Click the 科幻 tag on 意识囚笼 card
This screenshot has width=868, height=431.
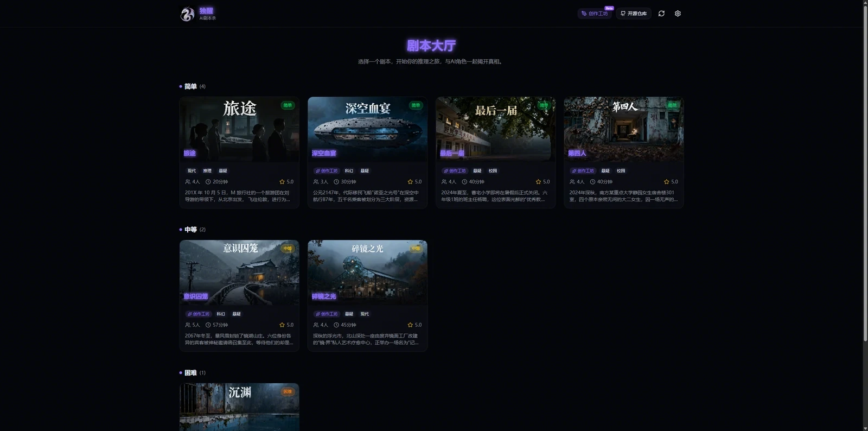[221, 314]
